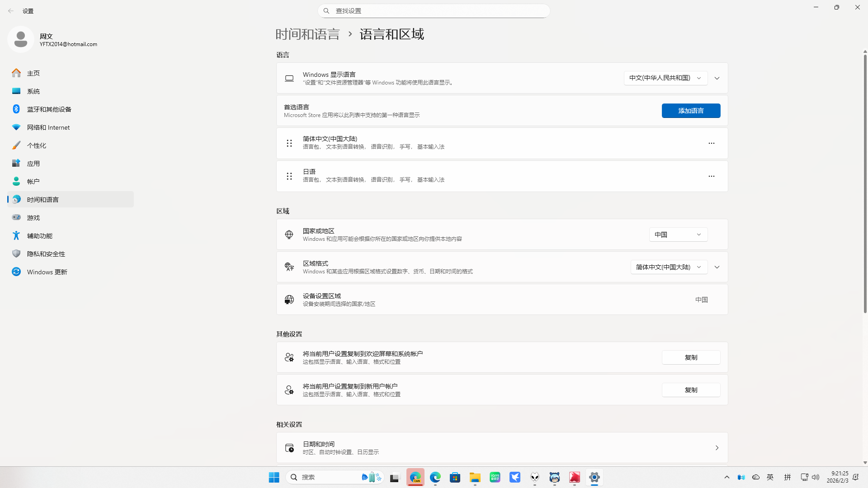This screenshot has height=488, width=868.
Task: Open the volume icon in system tray
Action: [816, 477]
